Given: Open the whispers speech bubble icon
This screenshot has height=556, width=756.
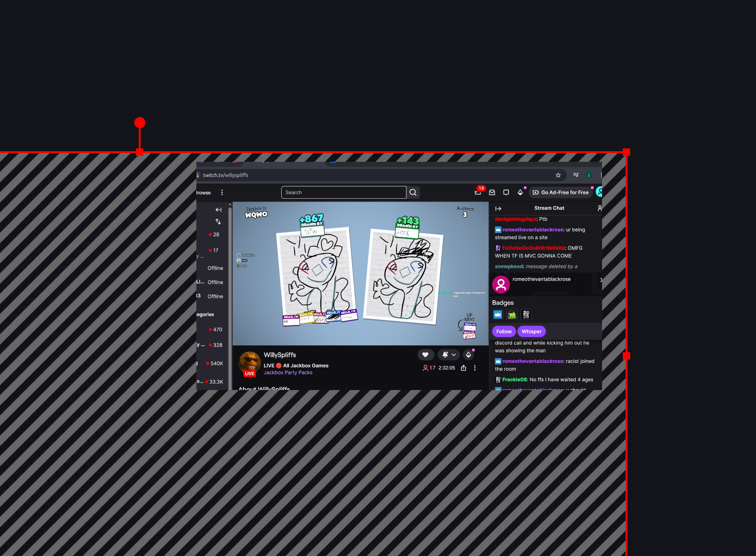Looking at the screenshot, I should click(506, 193).
